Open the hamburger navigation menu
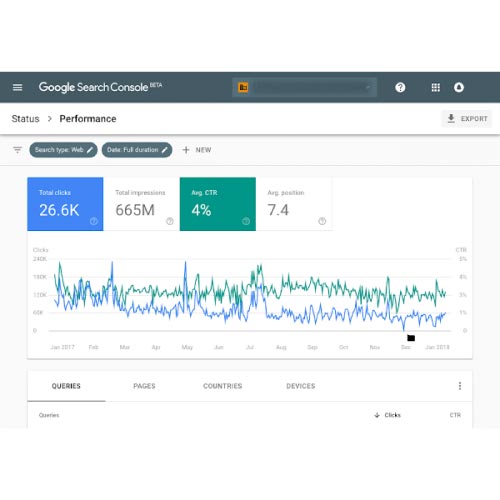500x500 pixels. [17, 87]
